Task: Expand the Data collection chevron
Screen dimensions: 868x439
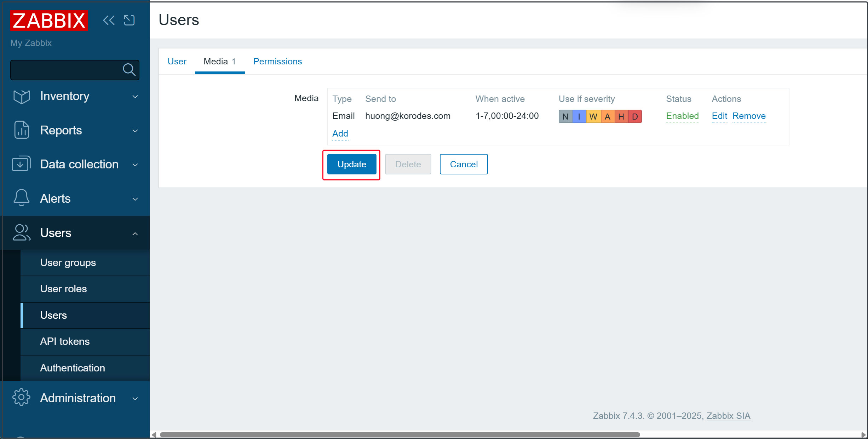Action: click(x=135, y=164)
